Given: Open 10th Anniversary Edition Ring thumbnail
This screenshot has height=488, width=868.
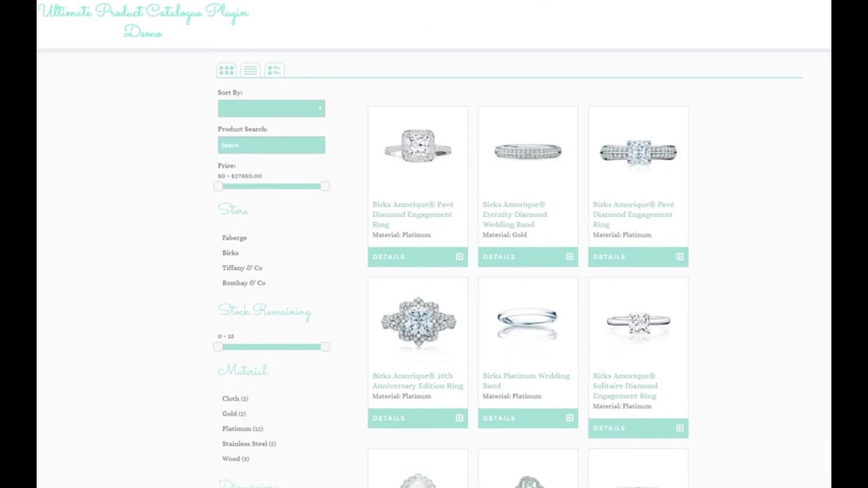Looking at the screenshot, I should tap(418, 321).
